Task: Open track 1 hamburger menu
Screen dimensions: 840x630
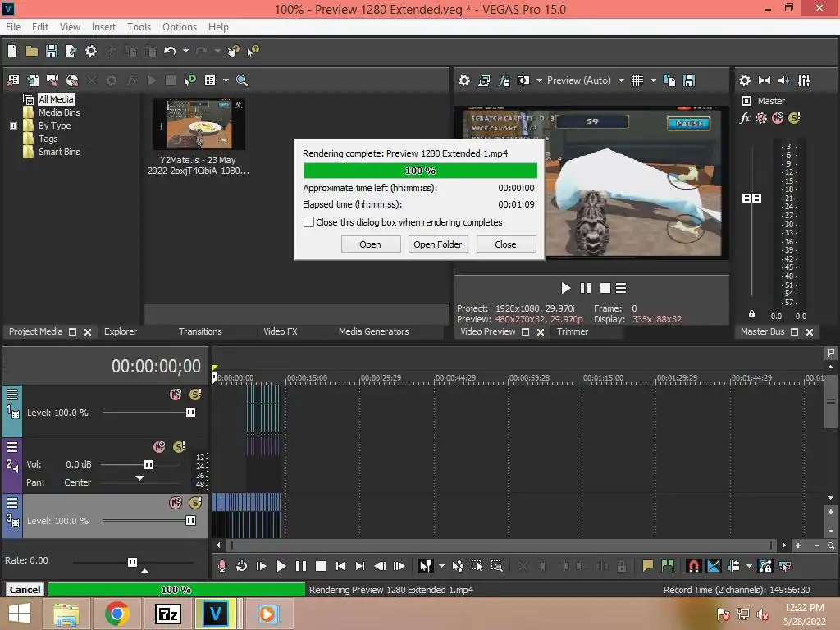Action: 12,395
